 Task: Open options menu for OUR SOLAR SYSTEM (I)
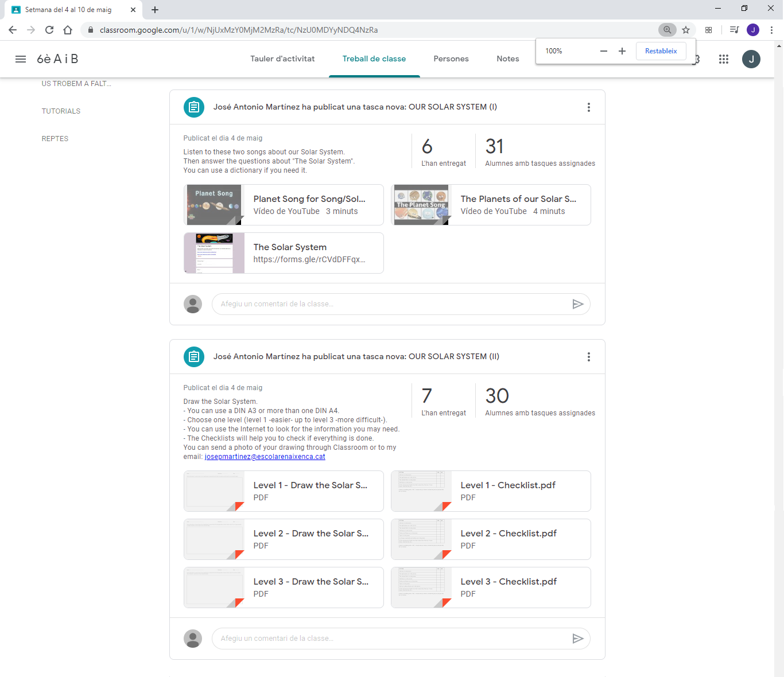tap(588, 107)
